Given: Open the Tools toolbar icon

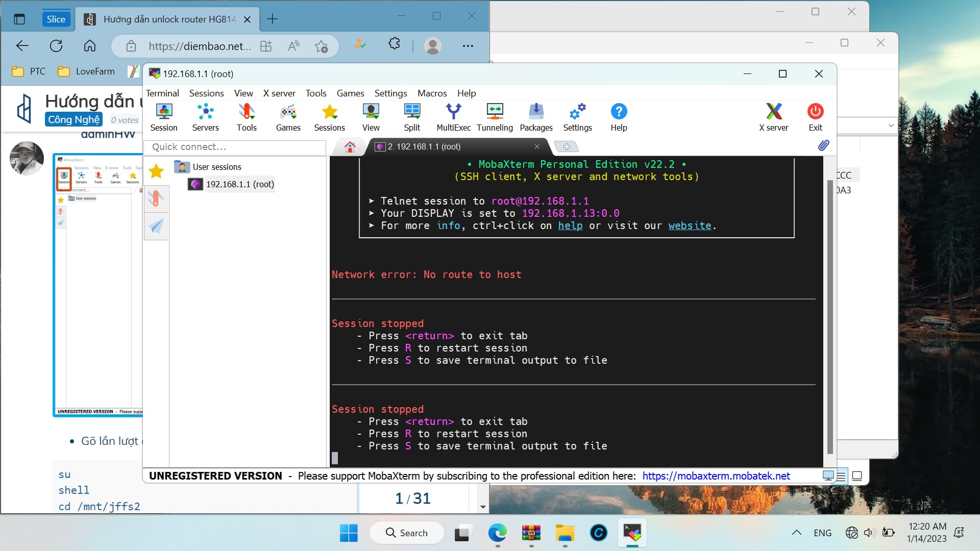Looking at the screenshot, I should coord(247,117).
